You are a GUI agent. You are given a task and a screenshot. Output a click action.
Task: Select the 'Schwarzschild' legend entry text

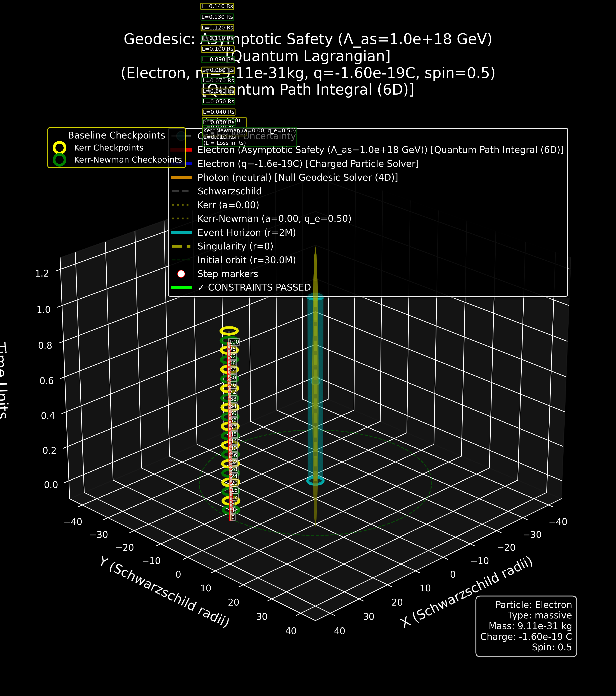tap(230, 191)
